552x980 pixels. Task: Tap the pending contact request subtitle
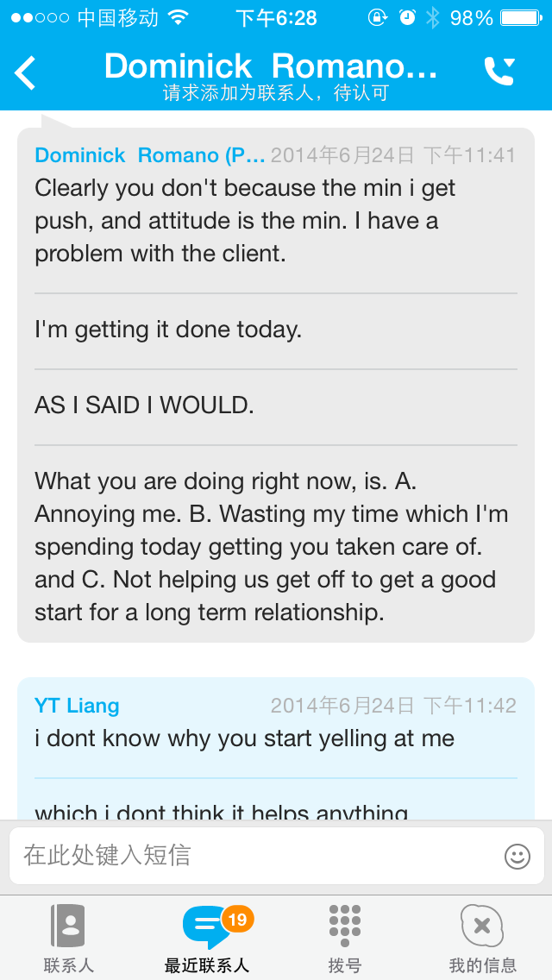click(276, 93)
